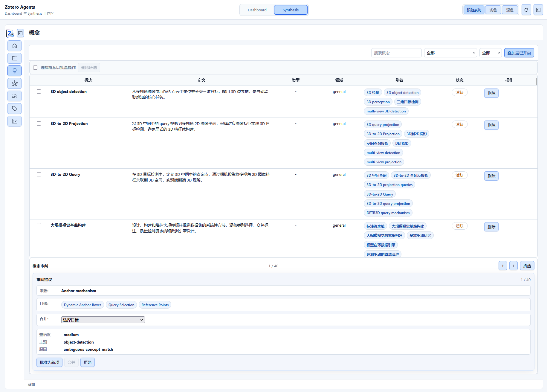Click the 标注流水线 alias tag
Screen dimensions: 547x392
tap(375, 226)
